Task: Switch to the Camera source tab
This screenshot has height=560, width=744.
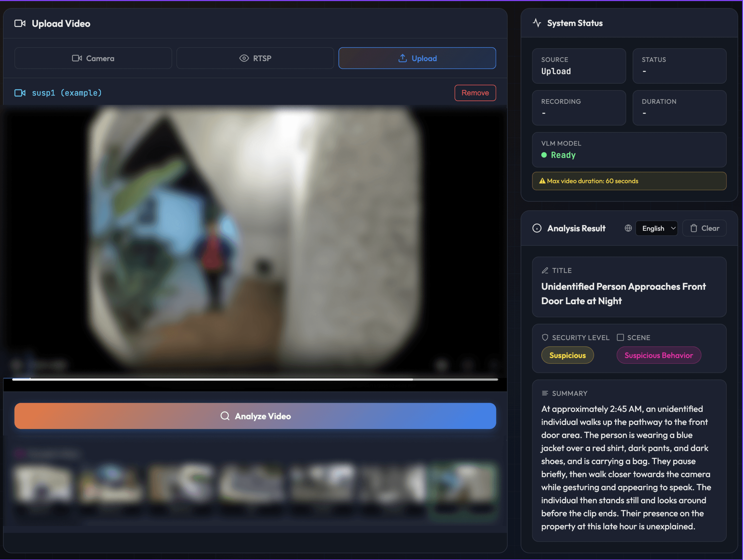Action: click(x=93, y=58)
